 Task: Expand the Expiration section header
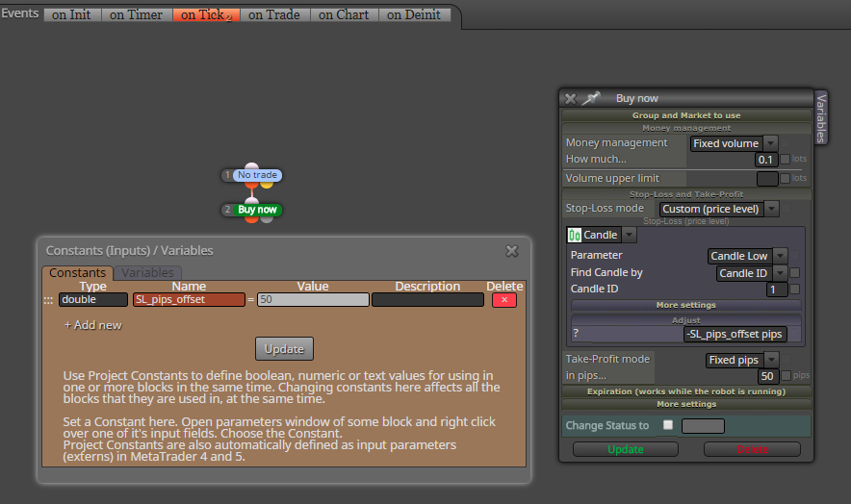coord(686,391)
